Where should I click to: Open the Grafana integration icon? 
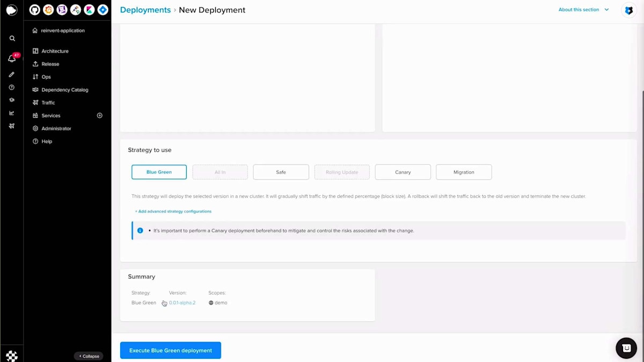(x=48, y=10)
